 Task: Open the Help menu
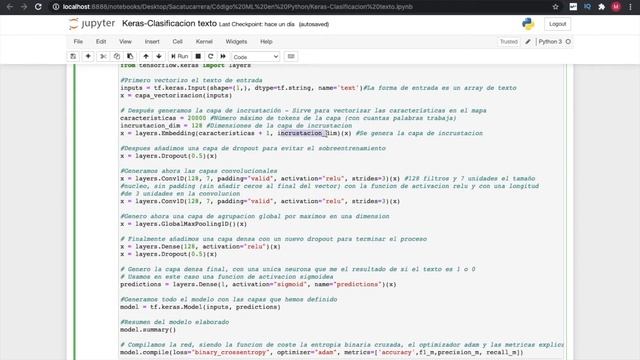266,42
